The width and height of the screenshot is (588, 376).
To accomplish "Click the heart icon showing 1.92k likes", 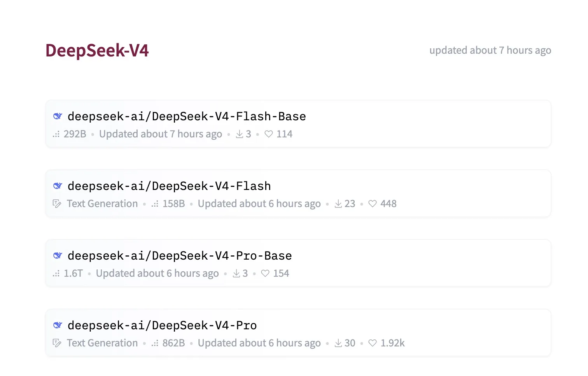I will point(373,343).
